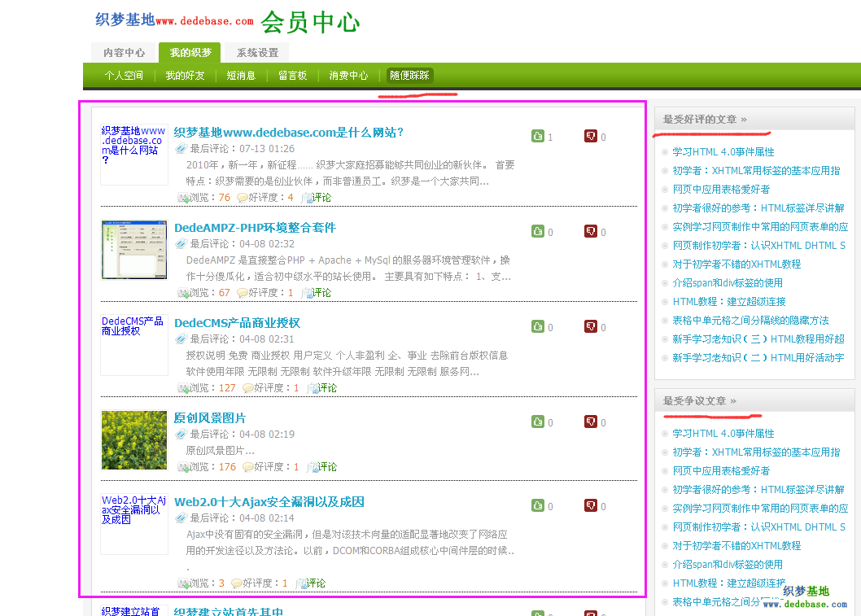The width and height of the screenshot is (861, 616).
Task: Open article title DedeAMPZ-PHP环境整合套件
Action: point(255,228)
